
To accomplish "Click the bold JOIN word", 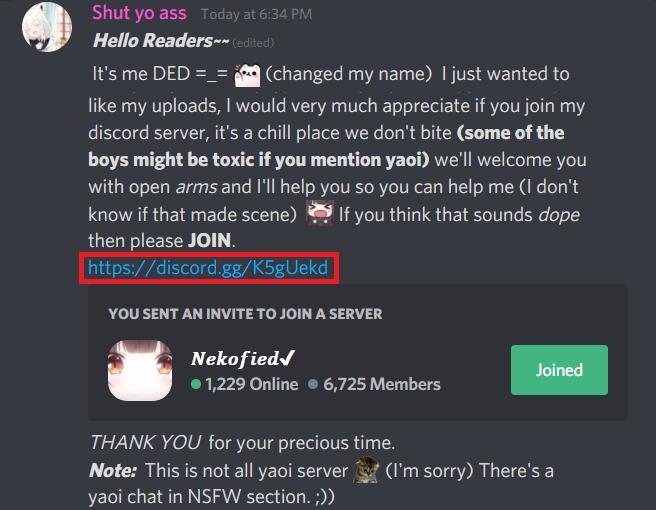I will click(209, 241).
